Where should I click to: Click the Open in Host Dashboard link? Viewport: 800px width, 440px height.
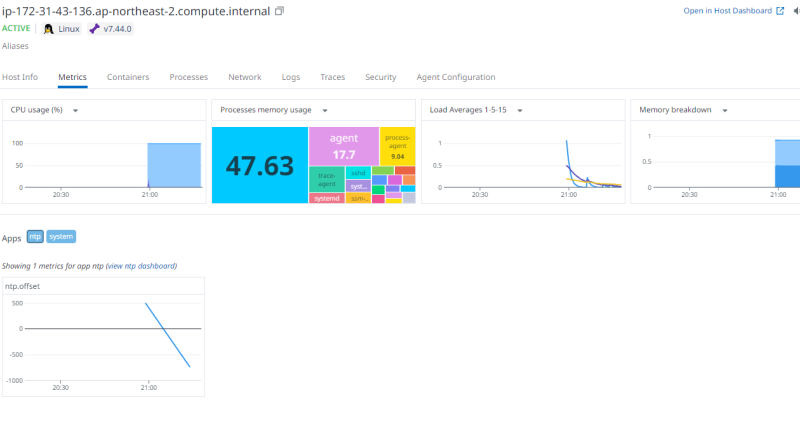[727, 11]
